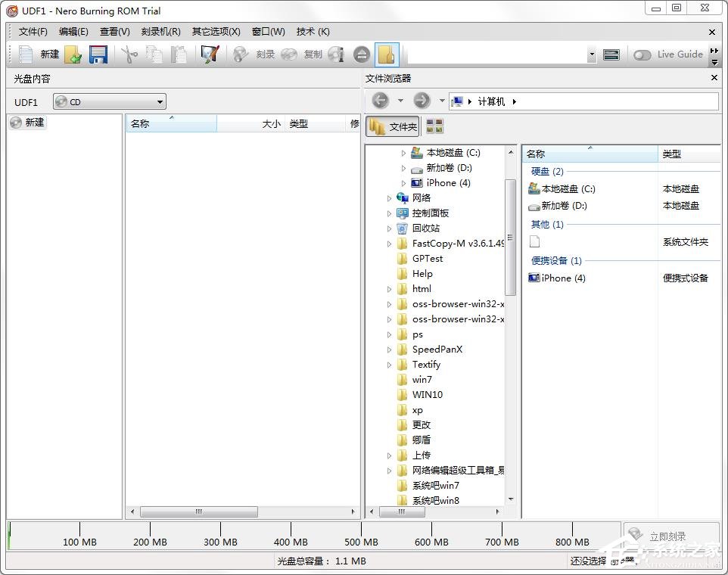
Task: Click the back arrow in file browser
Action: [380, 101]
